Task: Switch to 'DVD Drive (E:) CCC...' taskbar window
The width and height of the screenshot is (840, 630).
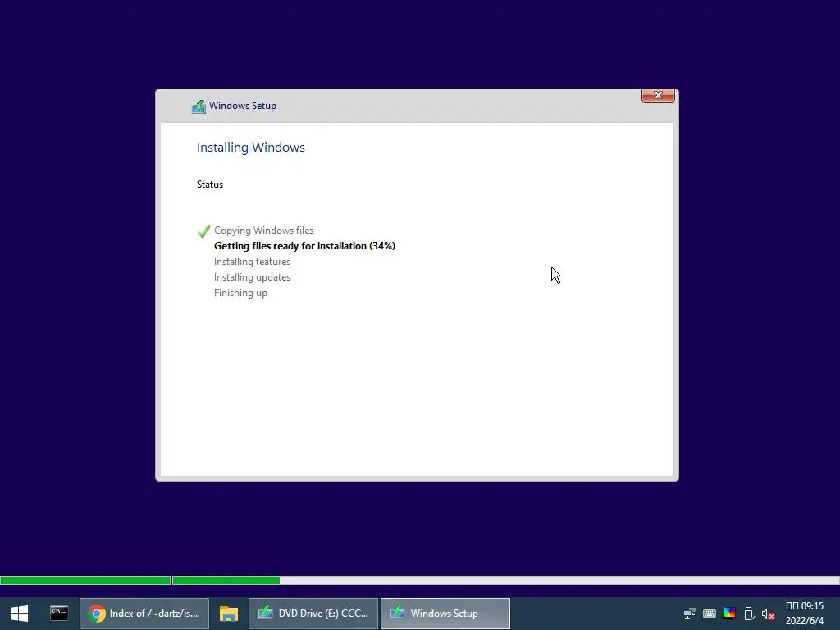Action: (313, 614)
